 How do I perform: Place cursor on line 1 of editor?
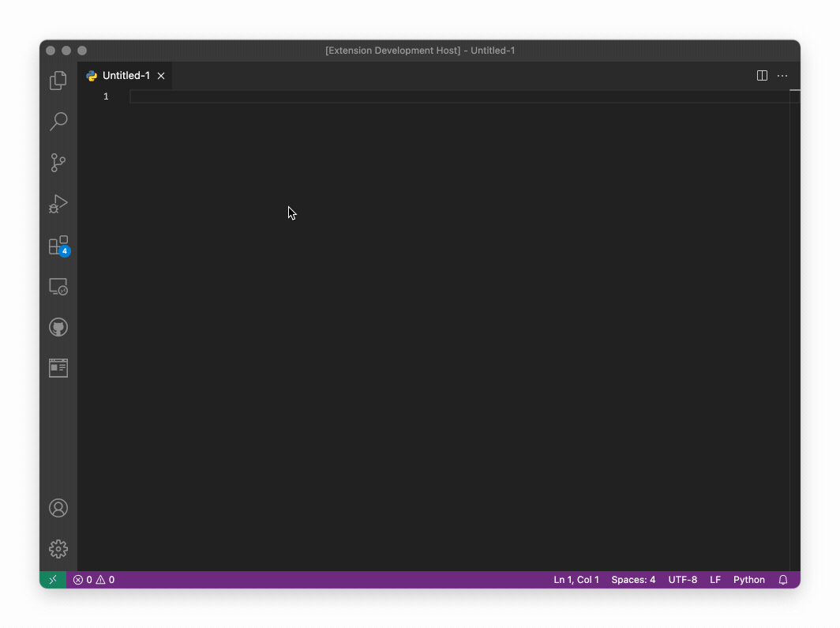click(459, 96)
